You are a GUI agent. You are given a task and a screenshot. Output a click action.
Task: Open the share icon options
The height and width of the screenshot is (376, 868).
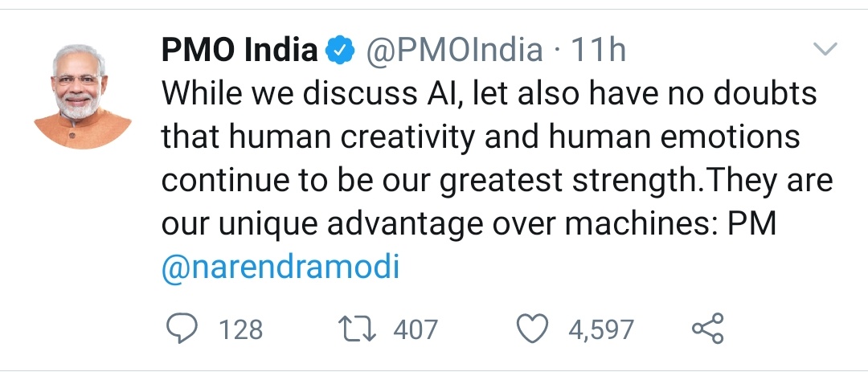coord(707,329)
